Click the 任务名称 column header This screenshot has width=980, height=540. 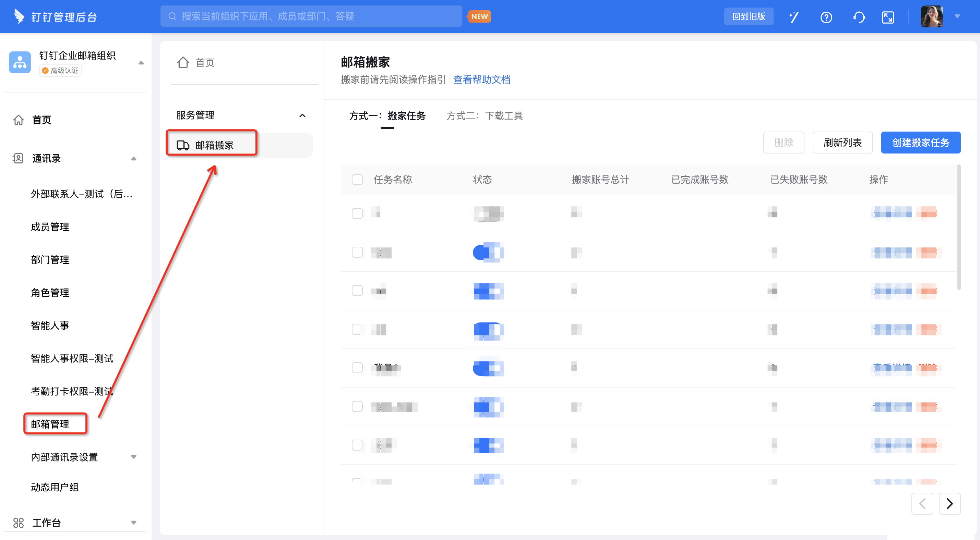pyautogui.click(x=393, y=180)
